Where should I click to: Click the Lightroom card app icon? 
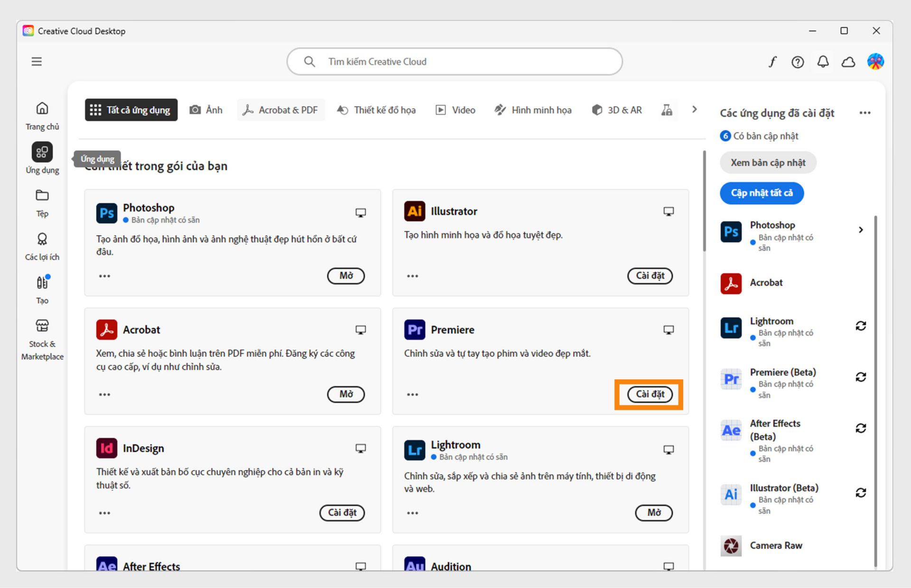click(x=415, y=450)
